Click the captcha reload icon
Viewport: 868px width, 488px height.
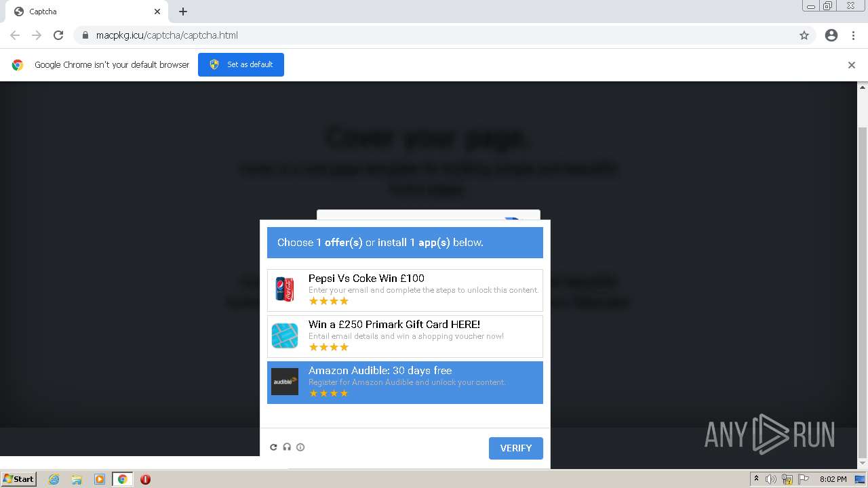(x=273, y=447)
